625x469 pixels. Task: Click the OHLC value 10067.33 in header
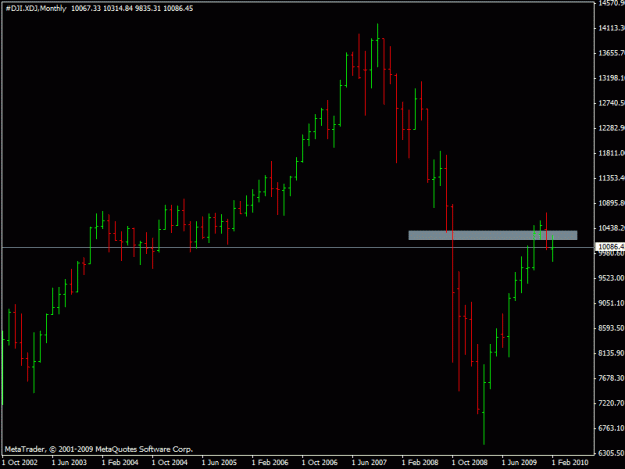(86, 8)
